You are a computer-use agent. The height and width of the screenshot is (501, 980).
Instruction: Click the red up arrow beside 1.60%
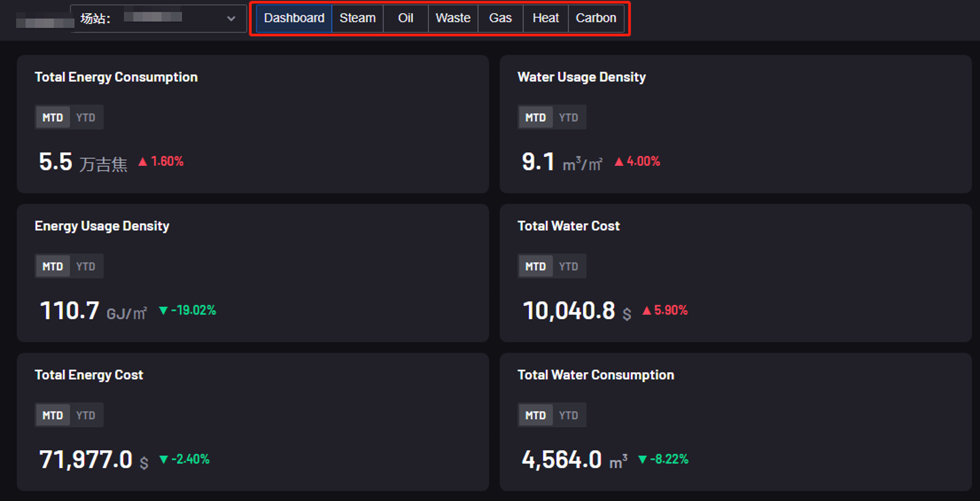click(143, 162)
